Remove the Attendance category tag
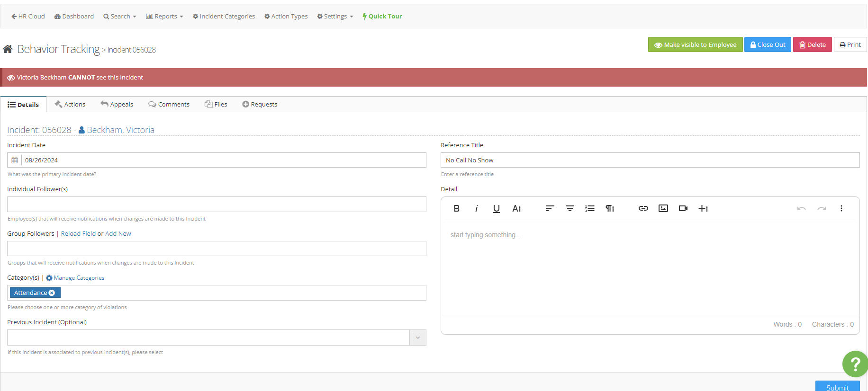The width and height of the screenshot is (868, 391). point(52,293)
